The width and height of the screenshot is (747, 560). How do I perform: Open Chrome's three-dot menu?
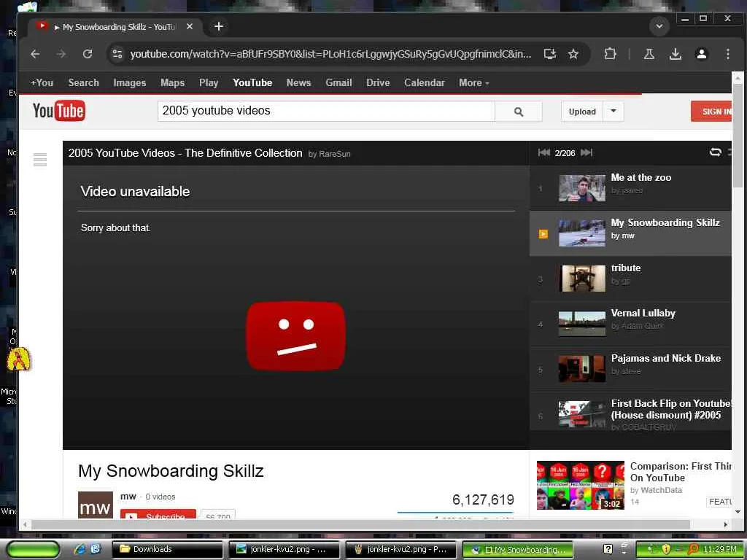pyautogui.click(x=727, y=54)
